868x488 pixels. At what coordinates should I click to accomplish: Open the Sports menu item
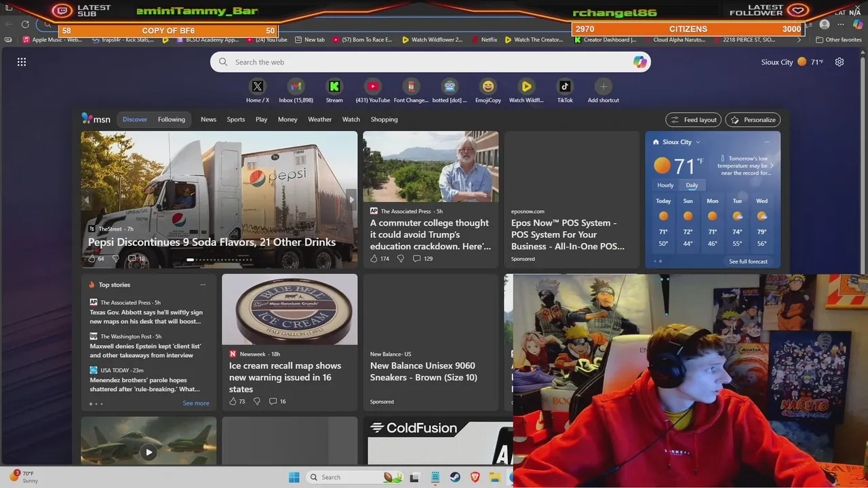click(236, 119)
